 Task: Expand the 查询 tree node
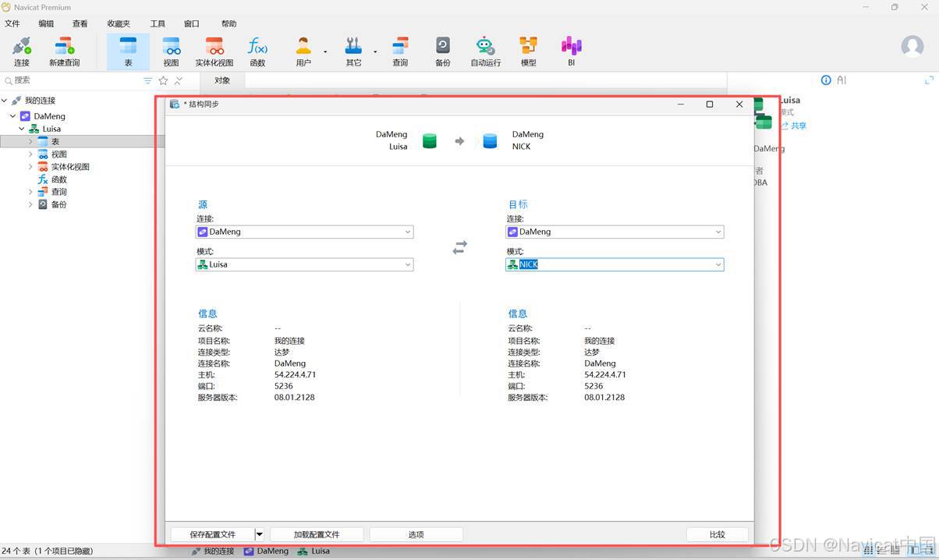[30, 192]
